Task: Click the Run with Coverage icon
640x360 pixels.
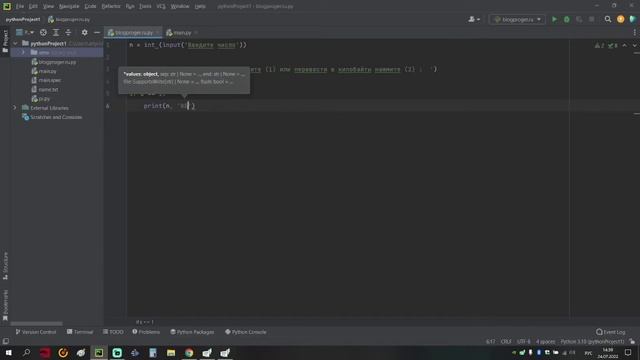Action: (x=579, y=19)
